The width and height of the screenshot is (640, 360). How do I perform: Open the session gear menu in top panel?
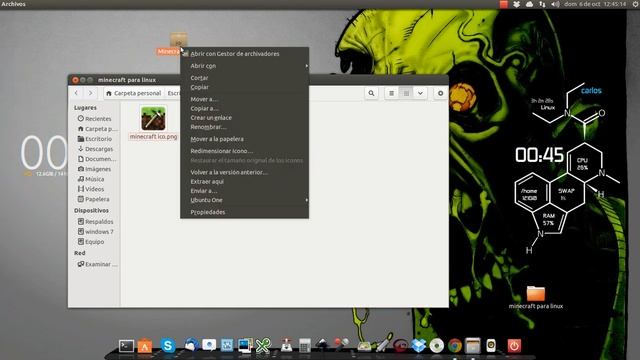click(636, 4)
